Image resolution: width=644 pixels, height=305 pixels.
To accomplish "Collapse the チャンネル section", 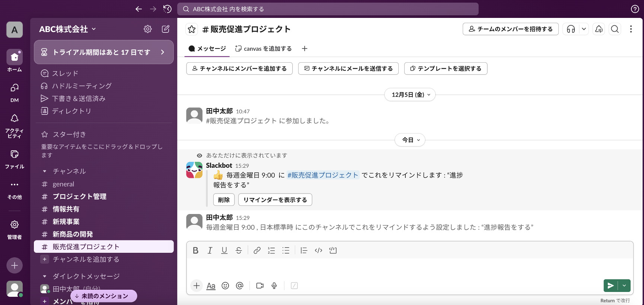I will [x=45, y=172].
